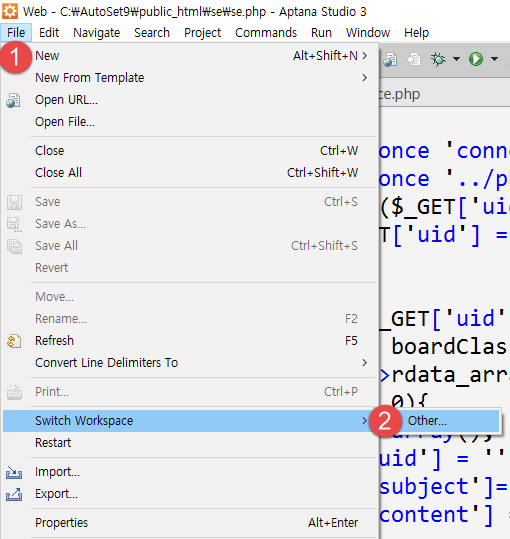Viewport: 510px width, 539px height.
Task: Open the Help menu
Action: click(x=417, y=33)
